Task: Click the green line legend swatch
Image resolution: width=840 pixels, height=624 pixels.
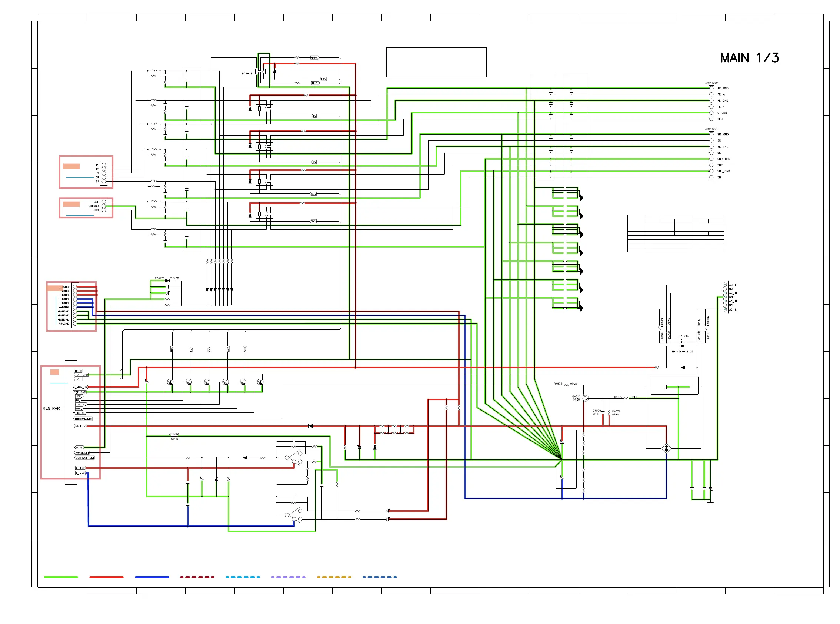Action: 61,577
